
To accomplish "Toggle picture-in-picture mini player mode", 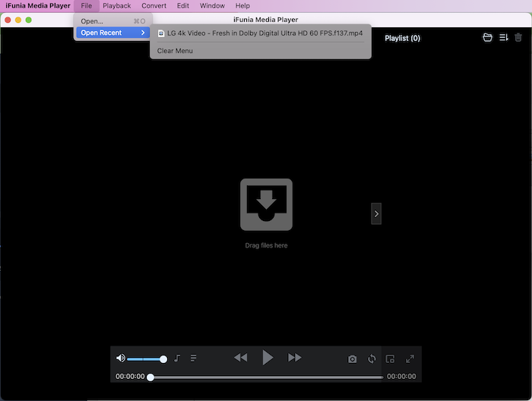I will point(391,359).
